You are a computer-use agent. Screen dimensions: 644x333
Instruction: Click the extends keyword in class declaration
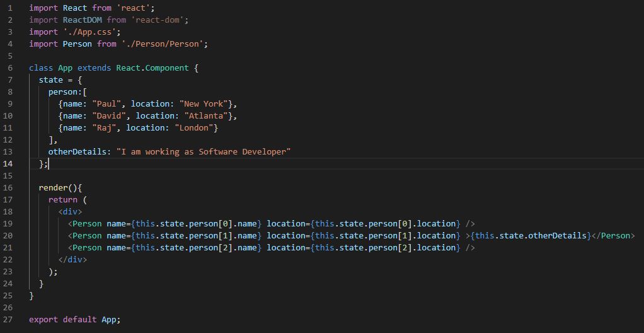[x=95, y=68]
